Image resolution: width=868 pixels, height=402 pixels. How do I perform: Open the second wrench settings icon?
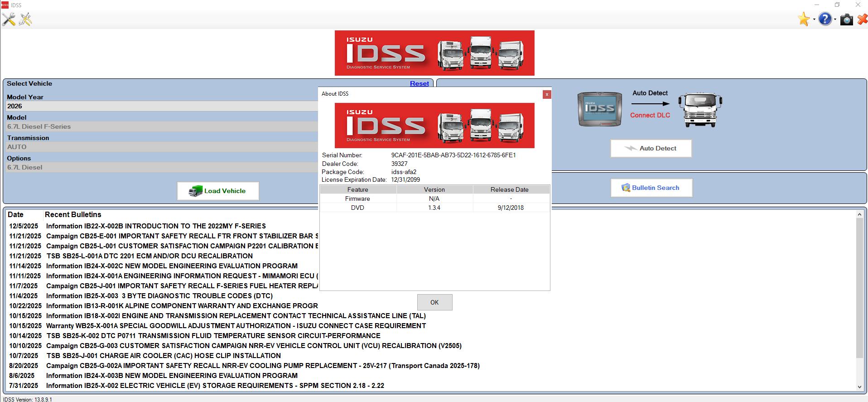25,19
